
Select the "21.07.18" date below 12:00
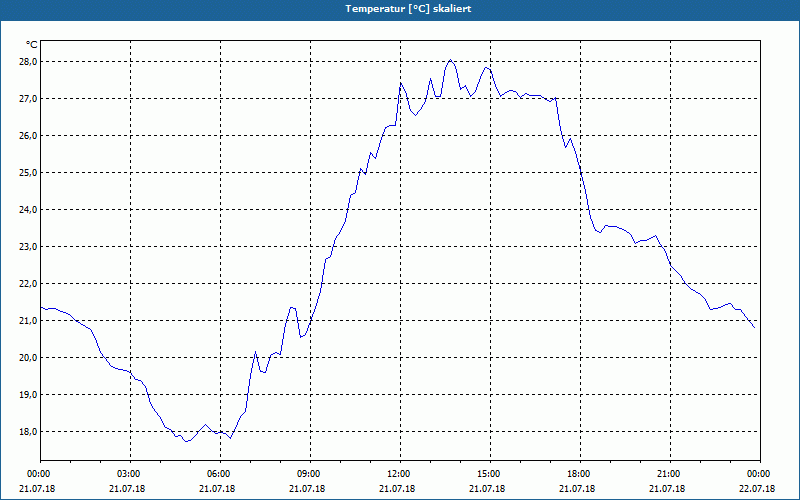(x=397, y=489)
